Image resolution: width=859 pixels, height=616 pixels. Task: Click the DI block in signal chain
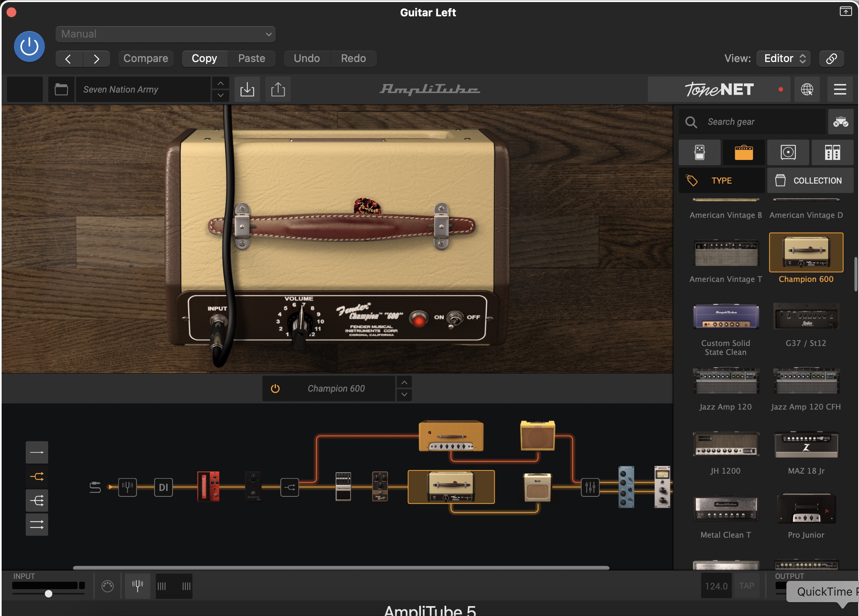[164, 487]
